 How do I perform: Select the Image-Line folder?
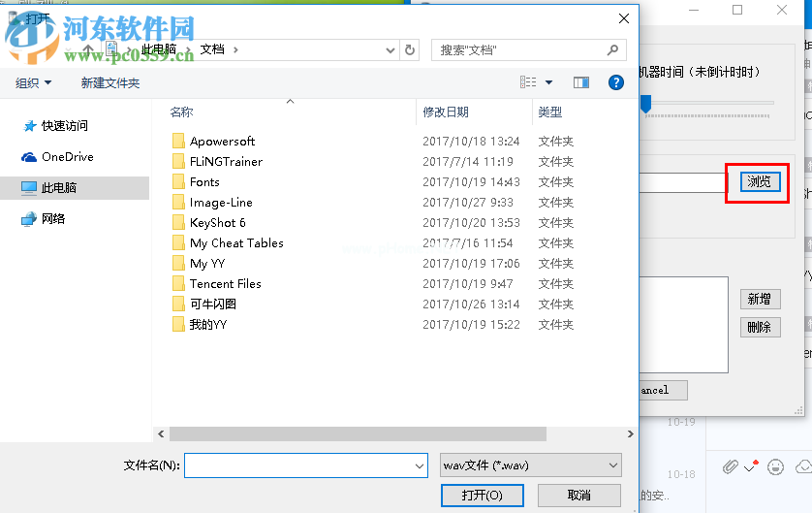221,203
